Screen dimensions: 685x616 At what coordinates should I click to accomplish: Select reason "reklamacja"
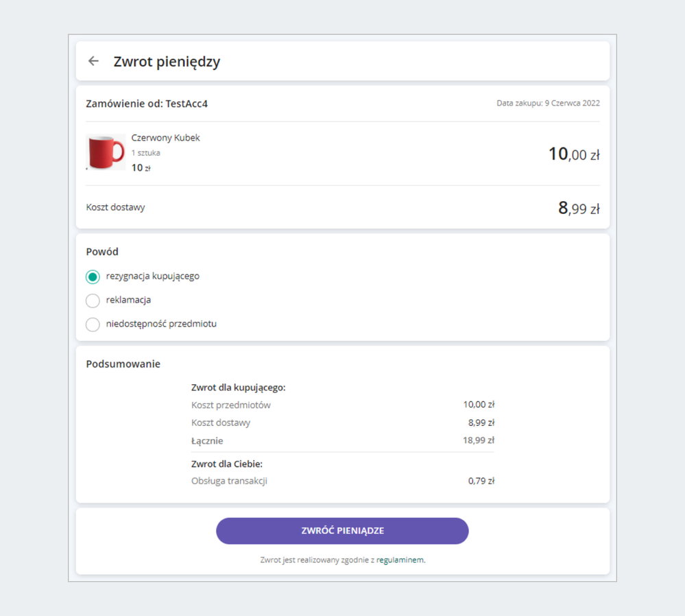pos(93,300)
